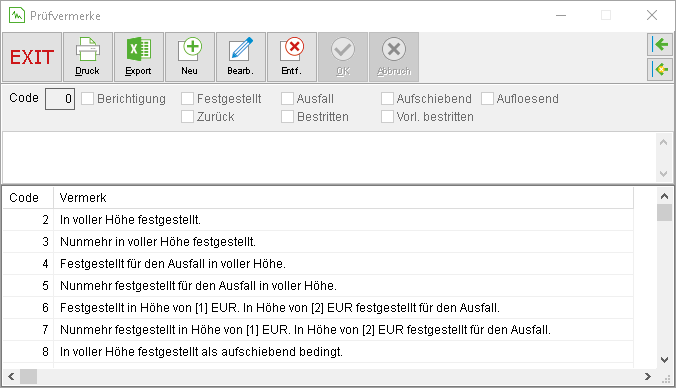Select the row starting 'Nunmehr festgestellt in Höhe von [1] EUR'

318,330
